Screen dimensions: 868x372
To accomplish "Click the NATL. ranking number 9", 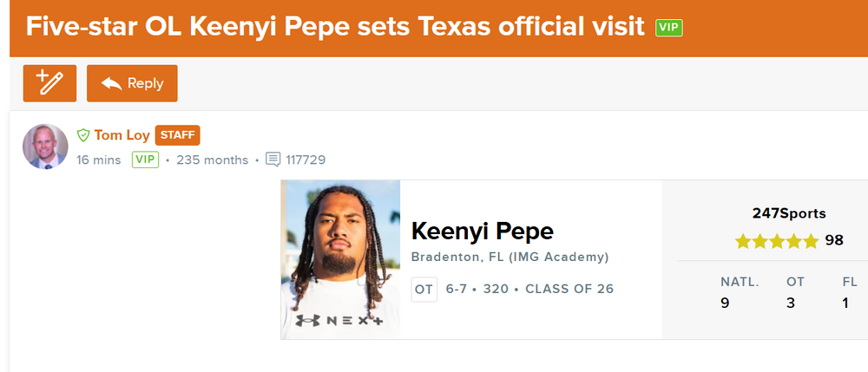I will pos(725,303).
